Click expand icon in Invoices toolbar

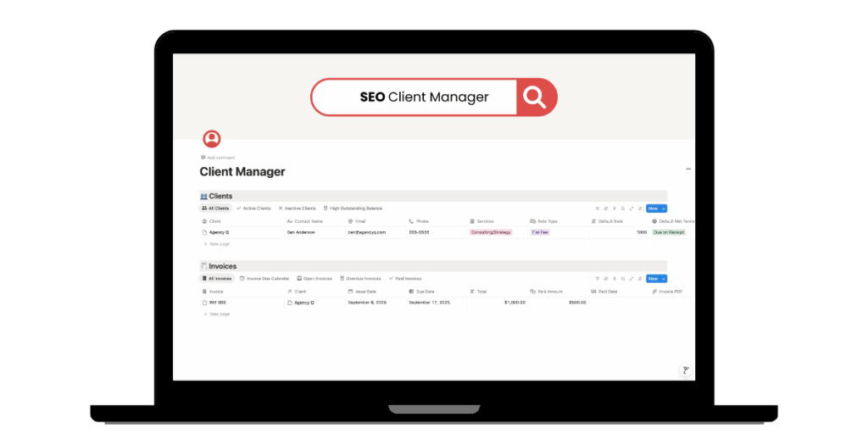(x=632, y=279)
